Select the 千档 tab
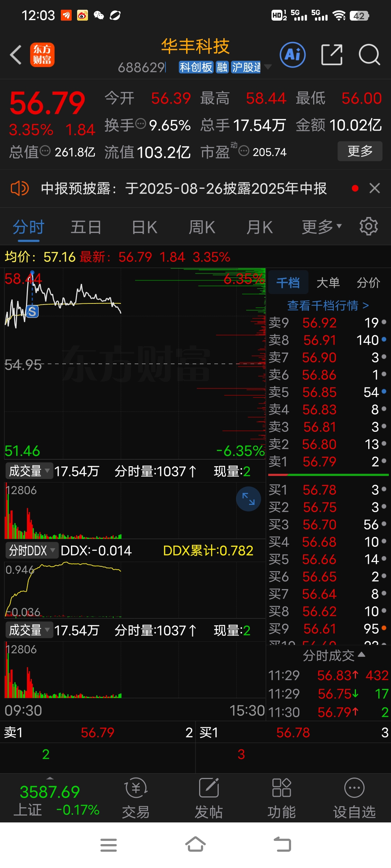Viewport: 391px width, 868px height. click(288, 282)
